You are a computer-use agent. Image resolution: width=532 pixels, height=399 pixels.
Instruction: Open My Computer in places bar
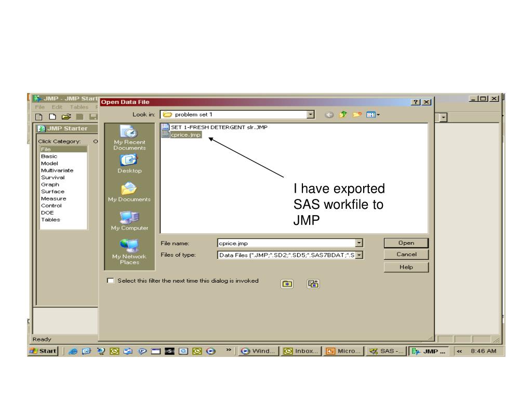click(x=129, y=220)
